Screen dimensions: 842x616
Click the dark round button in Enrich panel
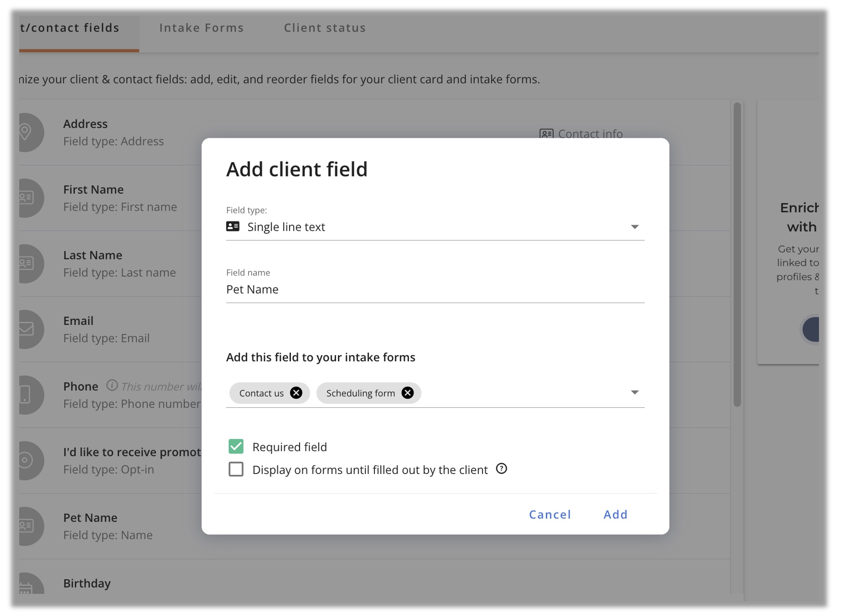[x=811, y=329]
